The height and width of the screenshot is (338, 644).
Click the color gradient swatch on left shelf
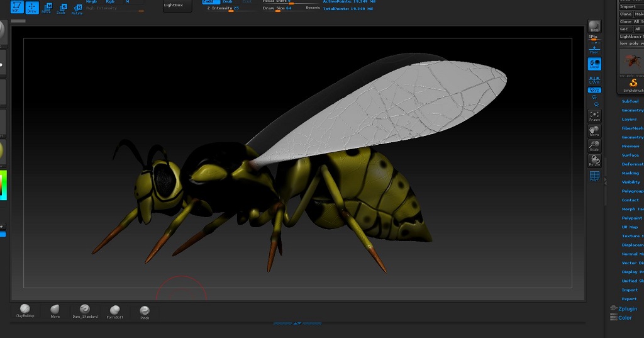click(x=3, y=186)
